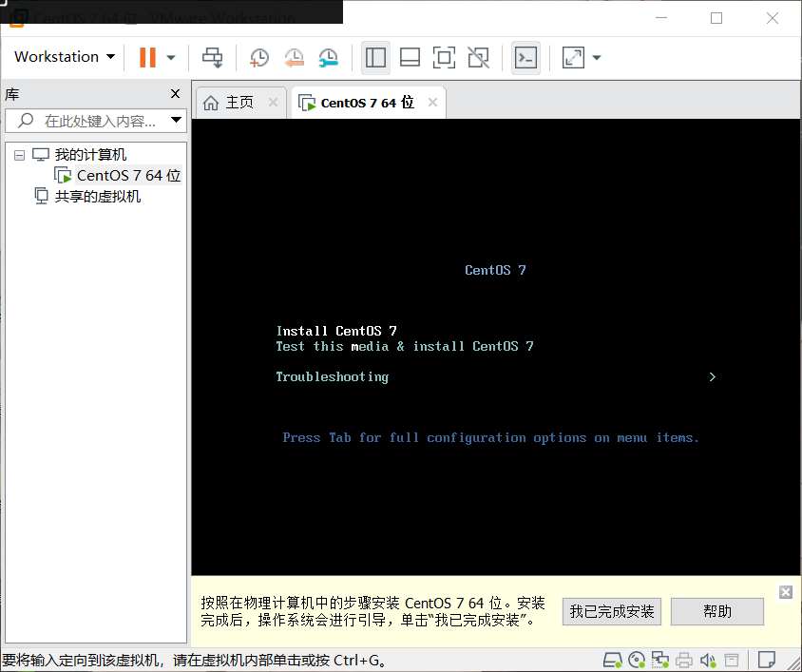Click the Press Tab configuration hint text
Viewport: 802px width, 672px height.
490,438
